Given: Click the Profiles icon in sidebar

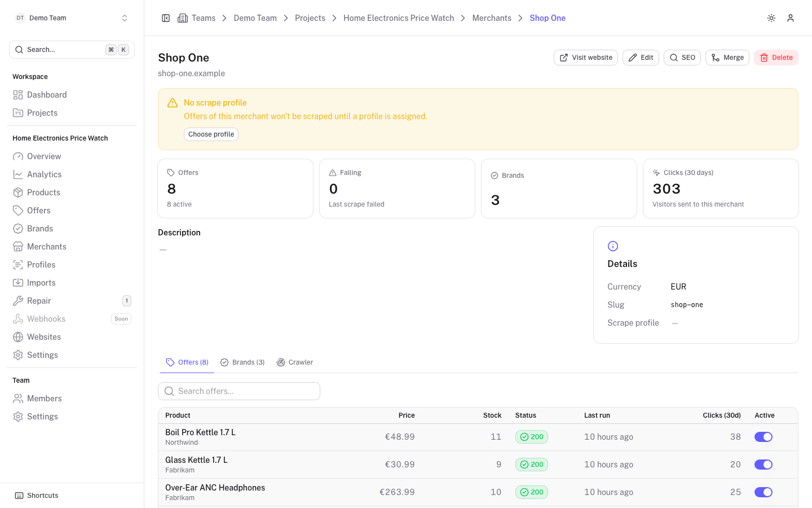Looking at the screenshot, I should click(x=18, y=265).
